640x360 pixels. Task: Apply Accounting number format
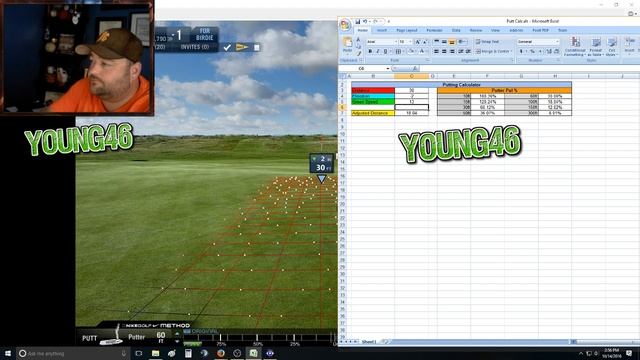522,51
